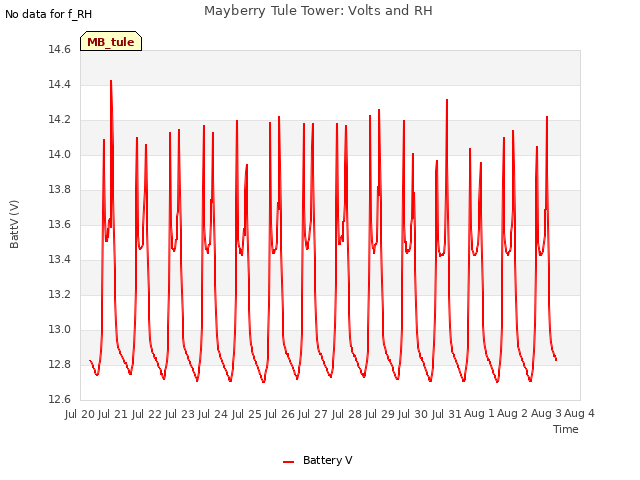The width and height of the screenshot is (640, 480).
Task: Click the 'Aug 2' x-axis date label
Action: [513, 414]
